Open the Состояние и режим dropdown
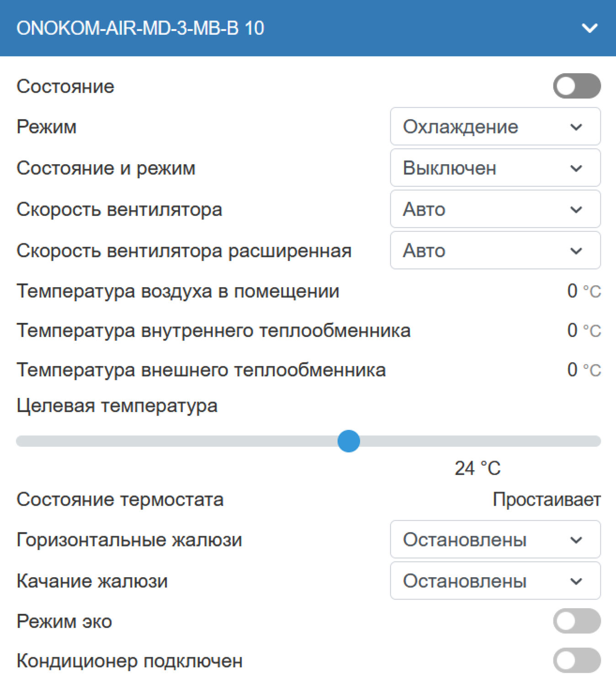 (x=495, y=168)
